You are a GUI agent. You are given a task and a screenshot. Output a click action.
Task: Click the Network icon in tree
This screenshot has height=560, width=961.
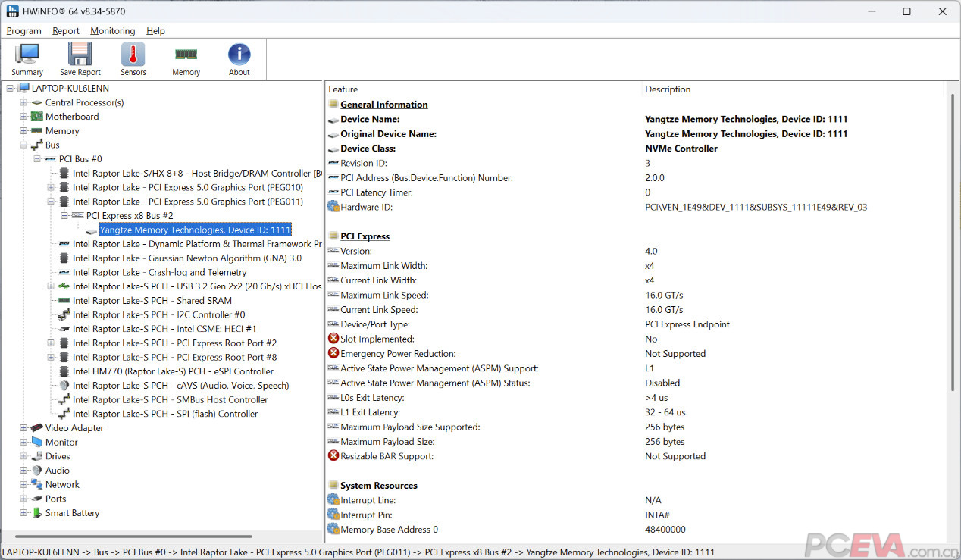[37, 485]
